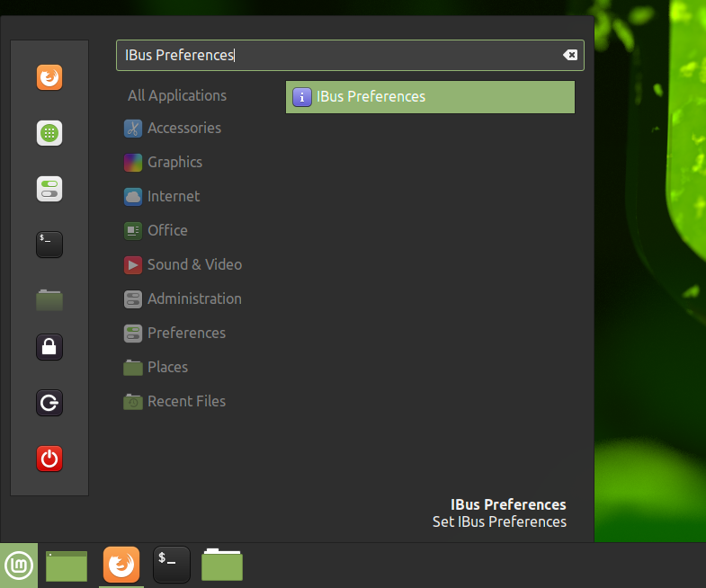Click the Linux Mint menu button on panel
Image resolution: width=706 pixels, height=588 pixels.
pyautogui.click(x=19, y=565)
